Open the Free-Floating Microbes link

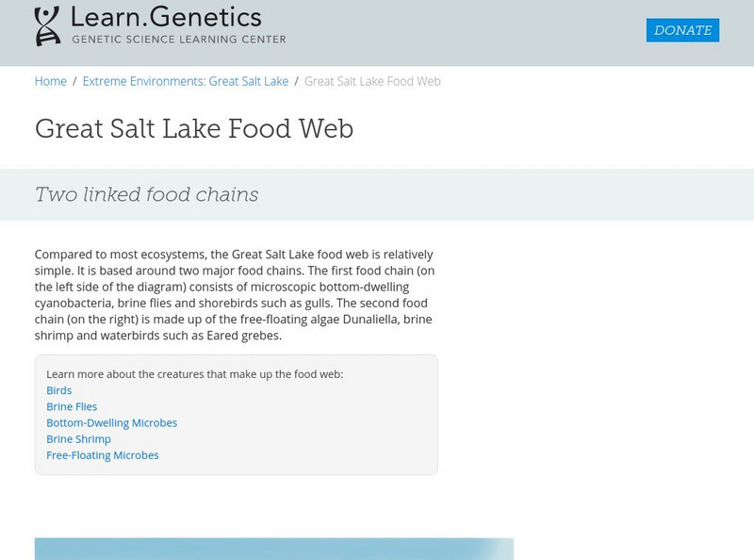(103, 454)
